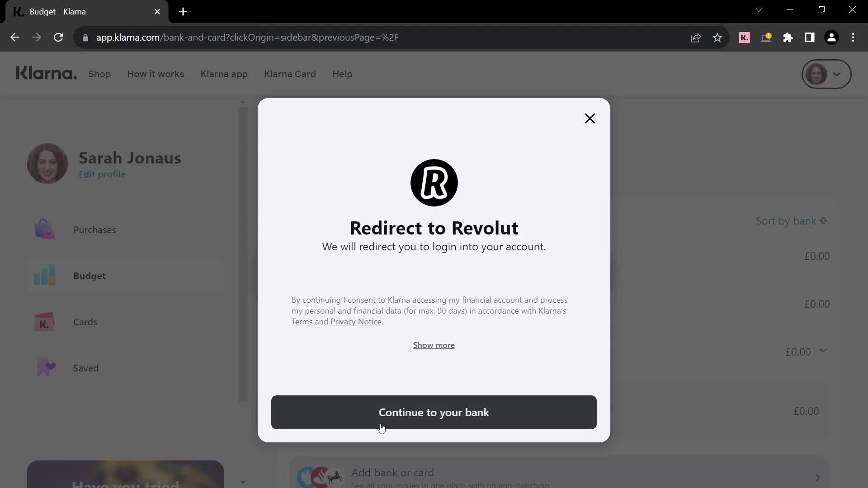Click the sidebar scroll down arrow
Image resolution: width=868 pixels, height=488 pixels.
243,482
